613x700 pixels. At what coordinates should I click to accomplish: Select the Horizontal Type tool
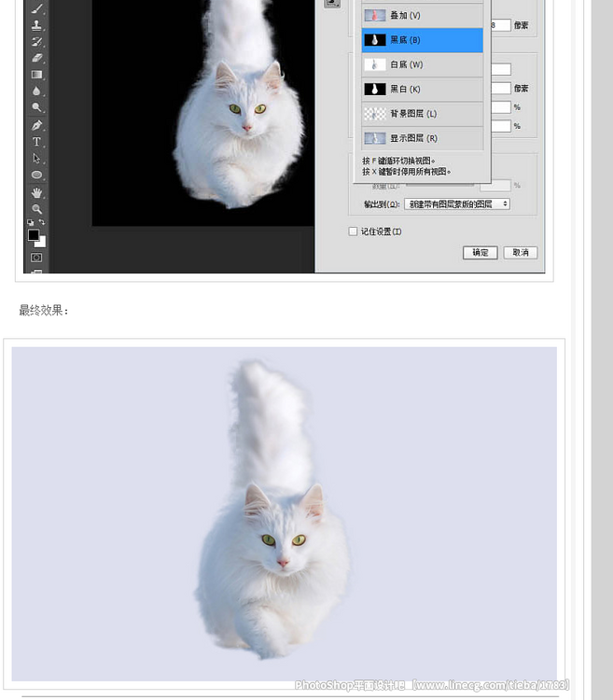point(37,142)
